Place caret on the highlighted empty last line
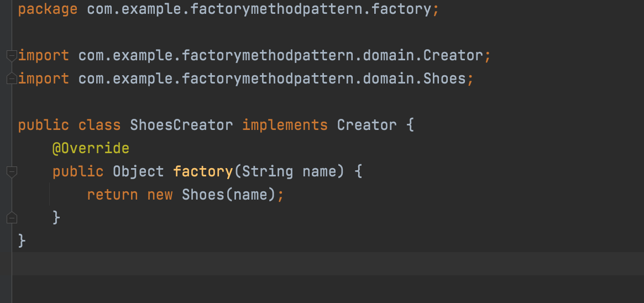Viewport: 644px width, 303px height. coord(328,264)
